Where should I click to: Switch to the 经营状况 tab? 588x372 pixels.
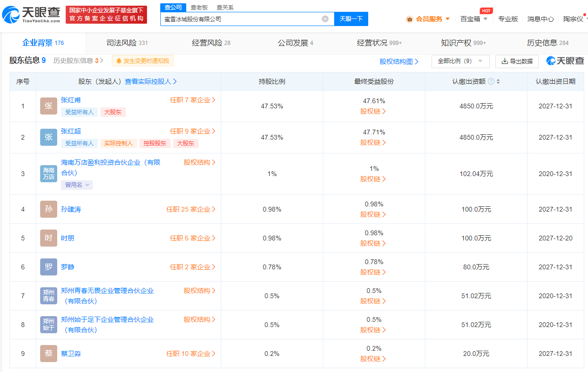point(380,43)
